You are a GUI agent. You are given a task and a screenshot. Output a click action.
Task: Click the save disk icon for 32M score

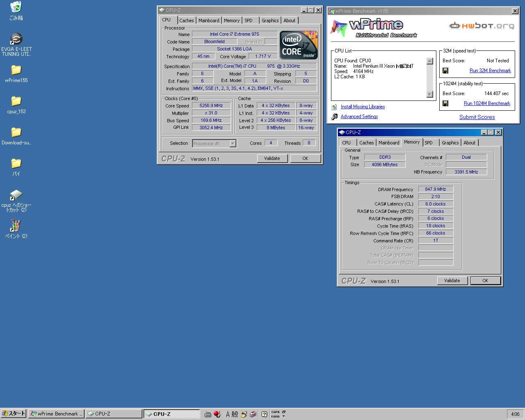(445, 71)
